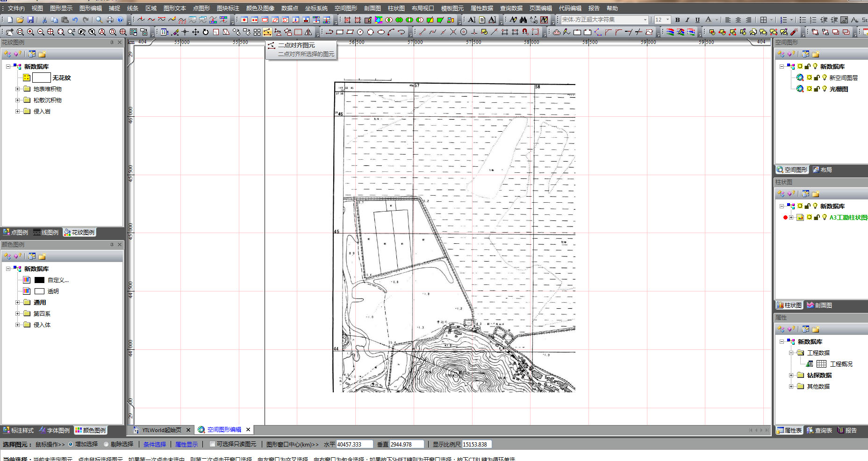Select the zoom out magnifier tool

(x=41, y=32)
